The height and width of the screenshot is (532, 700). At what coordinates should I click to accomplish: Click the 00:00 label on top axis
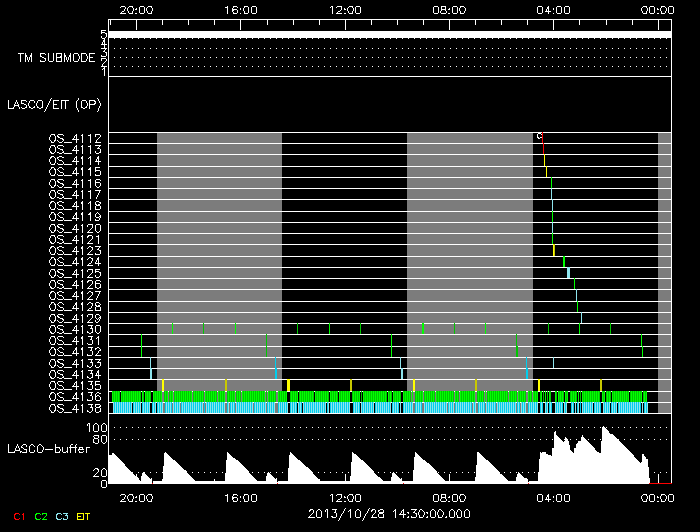coord(657,10)
